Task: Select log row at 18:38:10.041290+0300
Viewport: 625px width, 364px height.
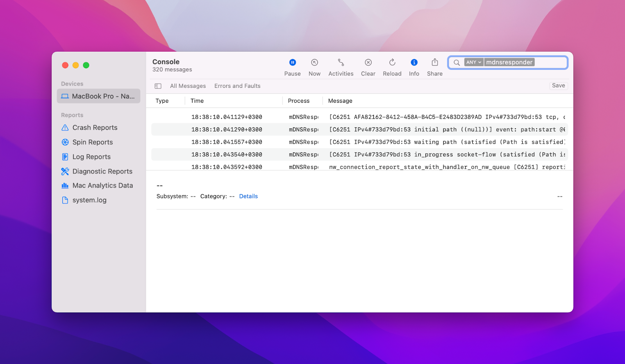Action: 359,130
